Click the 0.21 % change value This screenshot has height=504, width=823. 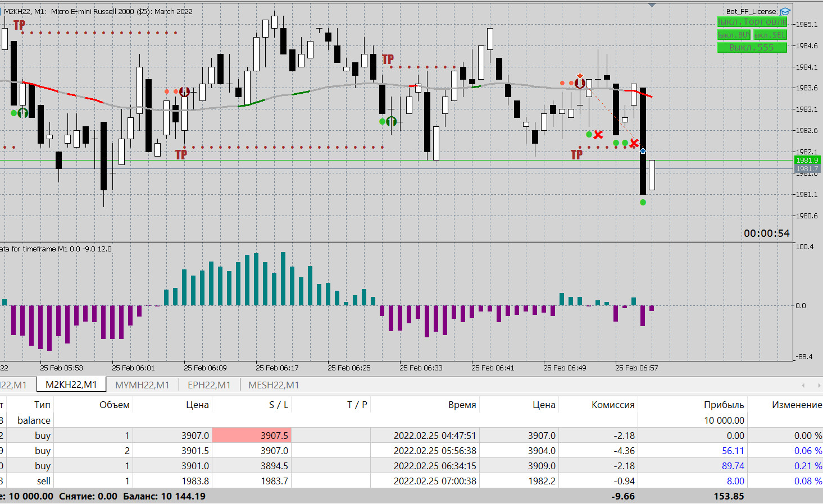pyautogui.click(x=808, y=466)
